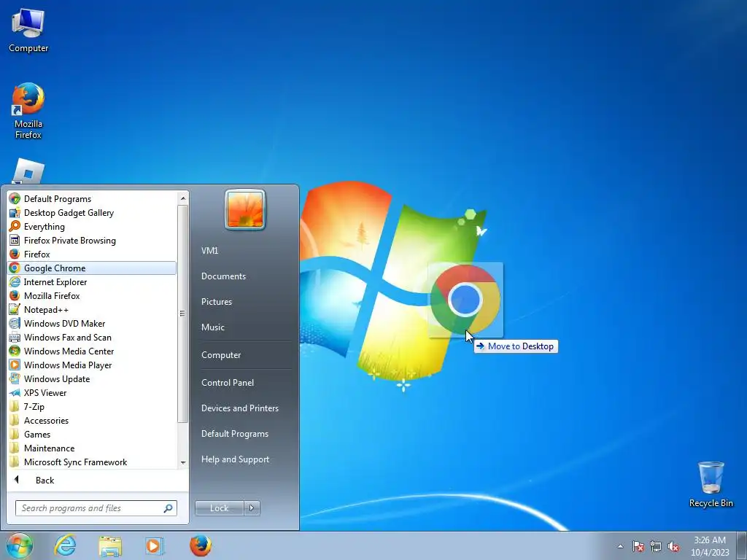Screen dimensions: 747x560
Task: Open Windows Update icon
Action: tap(15, 378)
